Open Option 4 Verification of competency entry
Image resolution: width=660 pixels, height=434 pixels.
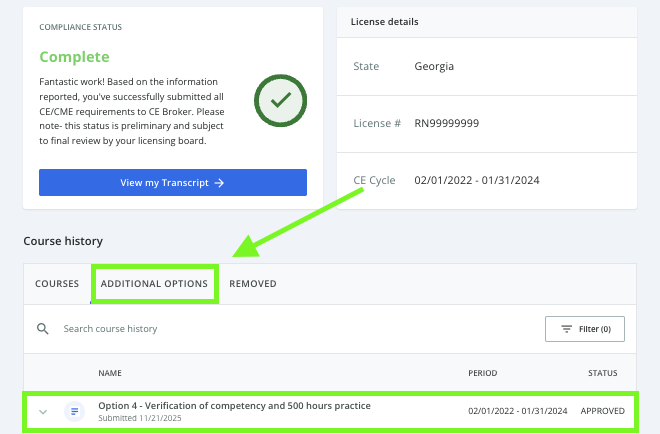234,406
